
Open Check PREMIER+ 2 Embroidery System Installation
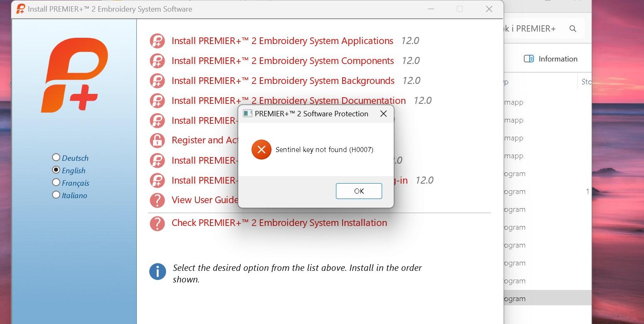coord(279,223)
